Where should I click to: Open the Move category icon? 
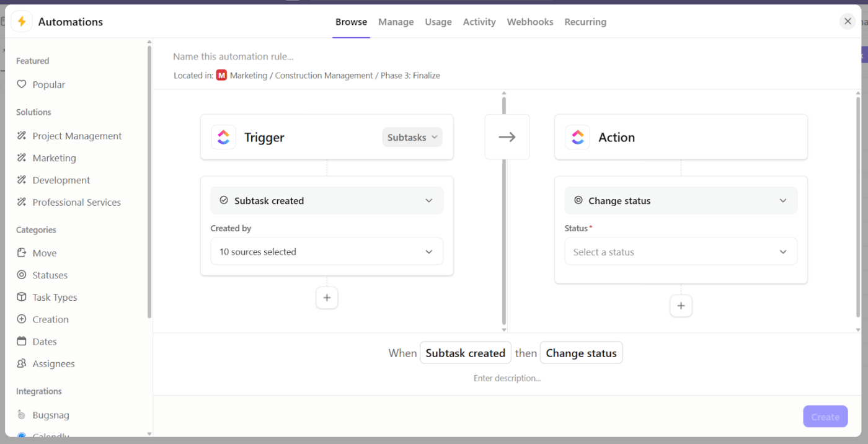tap(22, 253)
